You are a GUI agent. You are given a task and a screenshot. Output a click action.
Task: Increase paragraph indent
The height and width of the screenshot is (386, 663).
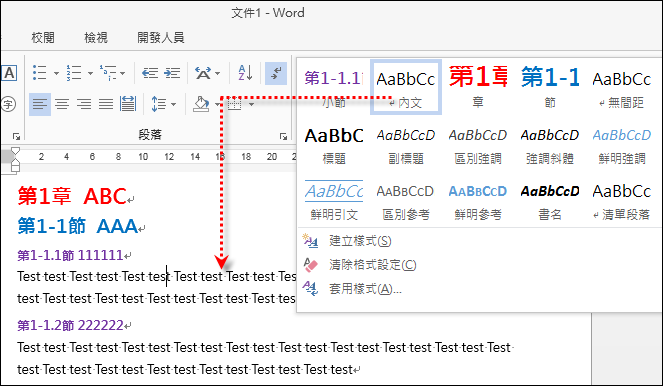click(x=172, y=73)
